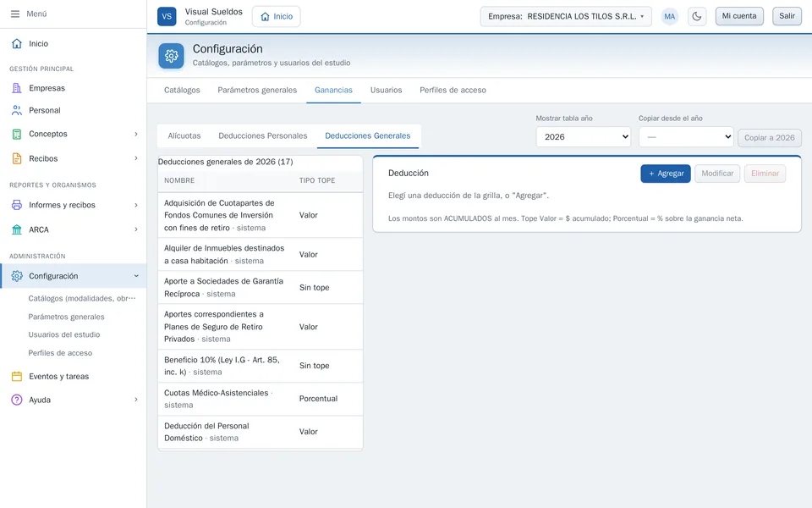The width and height of the screenshot is (812, 508).
Task: Switch to the Perfiles de acceso tab
Action: [453, 91]
